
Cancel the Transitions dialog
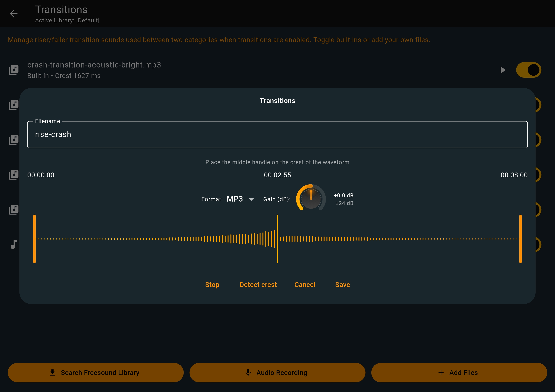pos(305,285)
